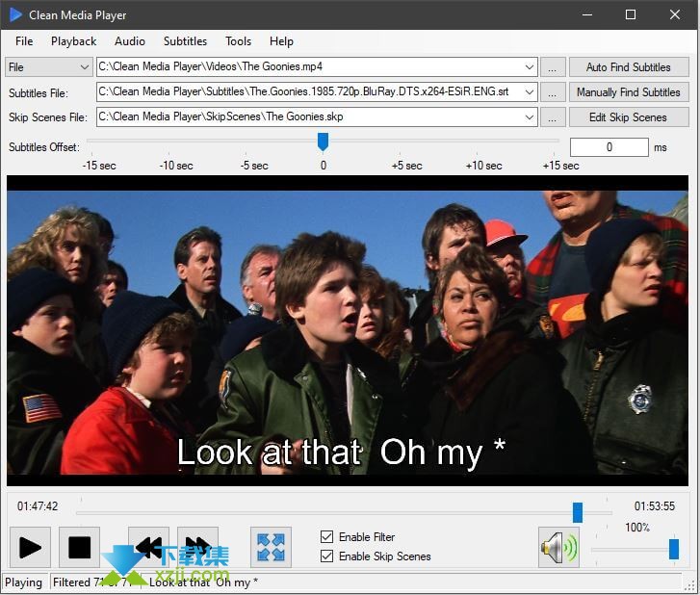The image size is (700, 595).
Task: Click Auto Find Subtitles button
Action: 629,67
